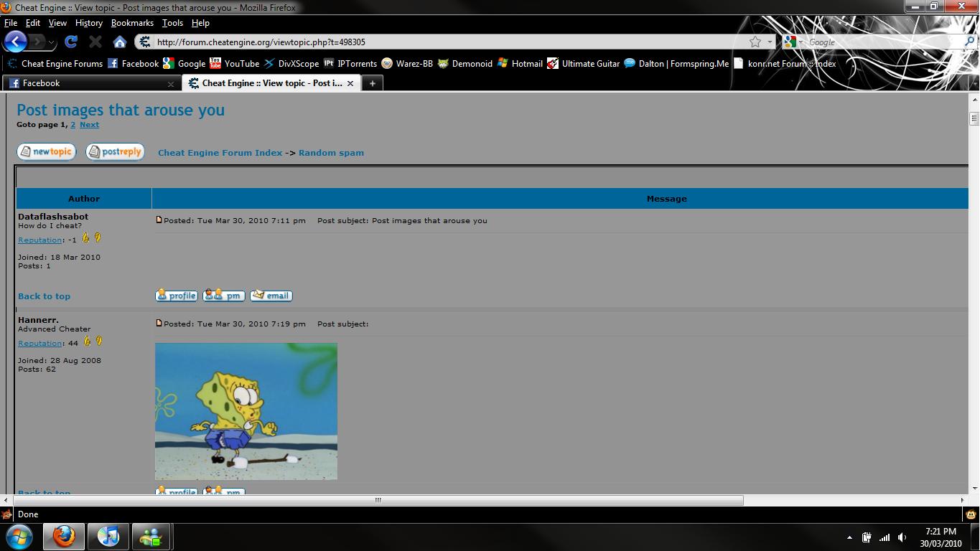Open the Demonoid bookmark
Screen dimensions: 980x551
[465, 64]
